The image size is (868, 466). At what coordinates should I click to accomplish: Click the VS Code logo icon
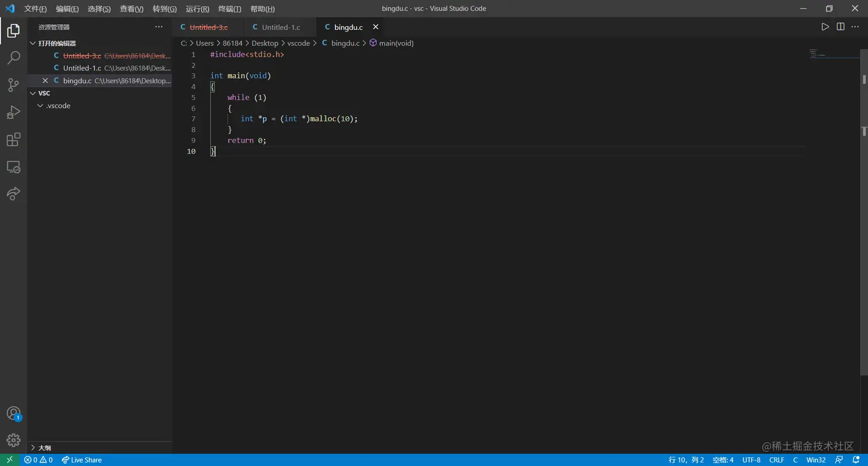pos(10,9)
